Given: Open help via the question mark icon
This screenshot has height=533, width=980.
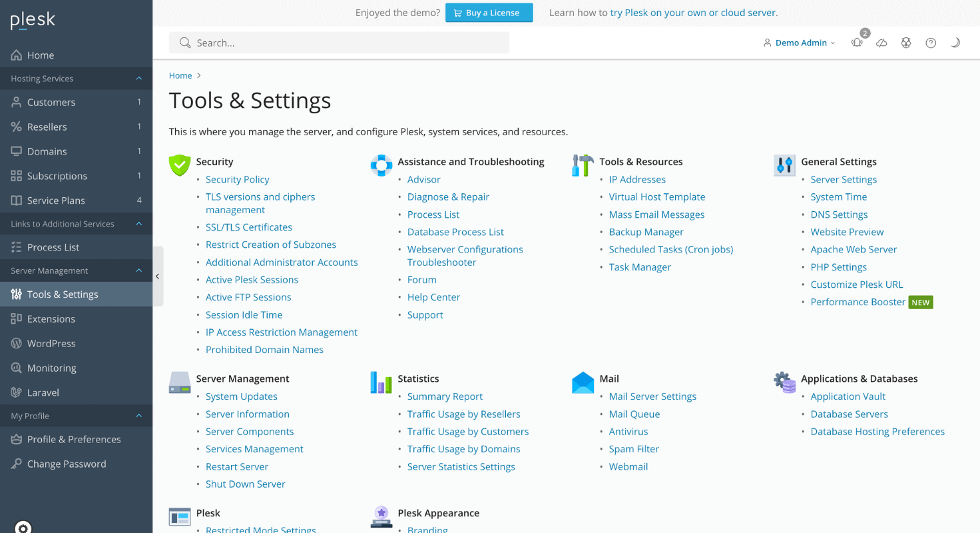Looking at the screenshot, I should [930, 42].
